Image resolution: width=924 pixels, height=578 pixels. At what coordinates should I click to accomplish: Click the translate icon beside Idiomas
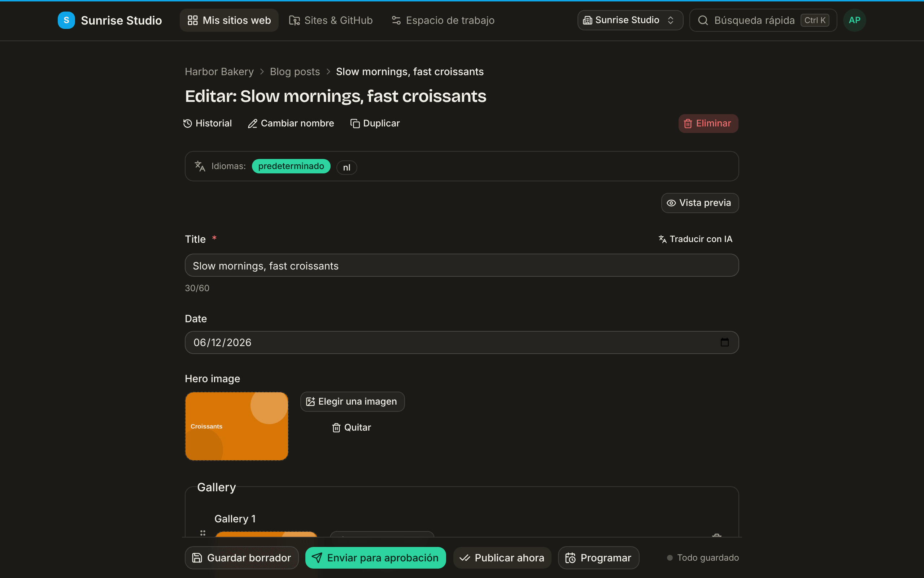click(x=200, y=166)
